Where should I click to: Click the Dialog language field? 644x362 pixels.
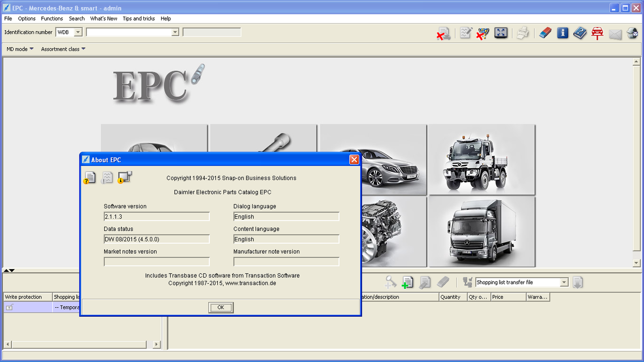coord(286,217)
